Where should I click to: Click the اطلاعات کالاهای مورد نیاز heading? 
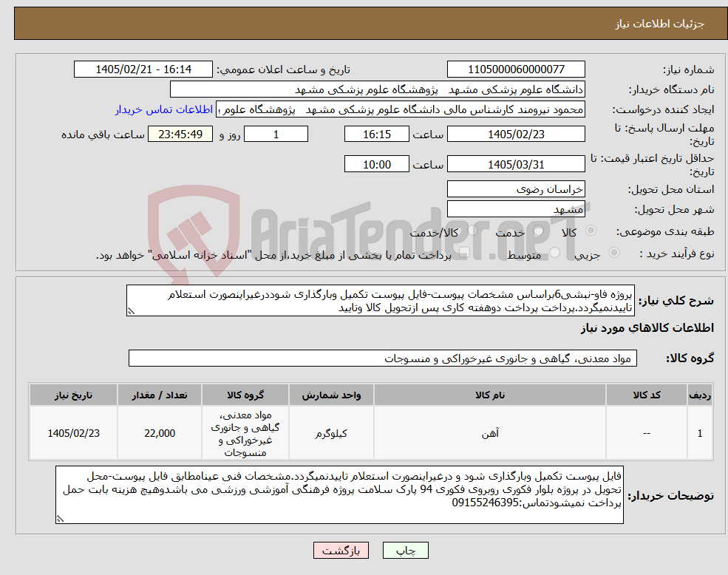[x=647, y=328]
